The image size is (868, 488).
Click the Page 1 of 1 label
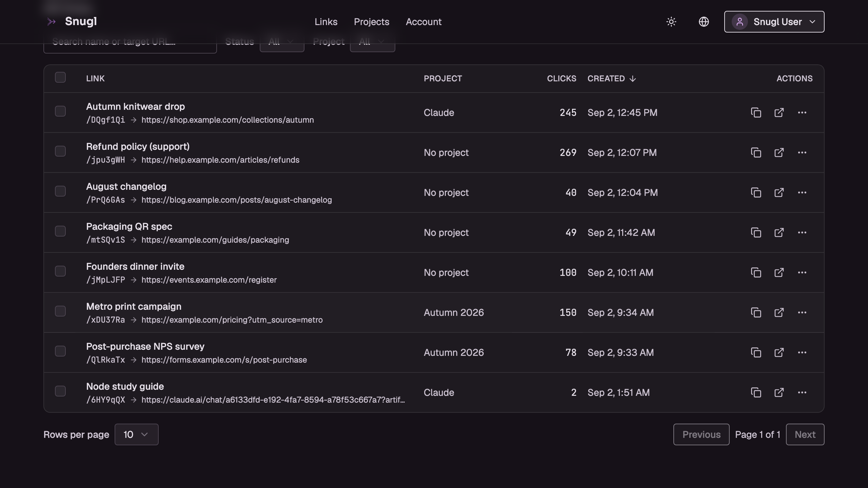tap(757, 434)
